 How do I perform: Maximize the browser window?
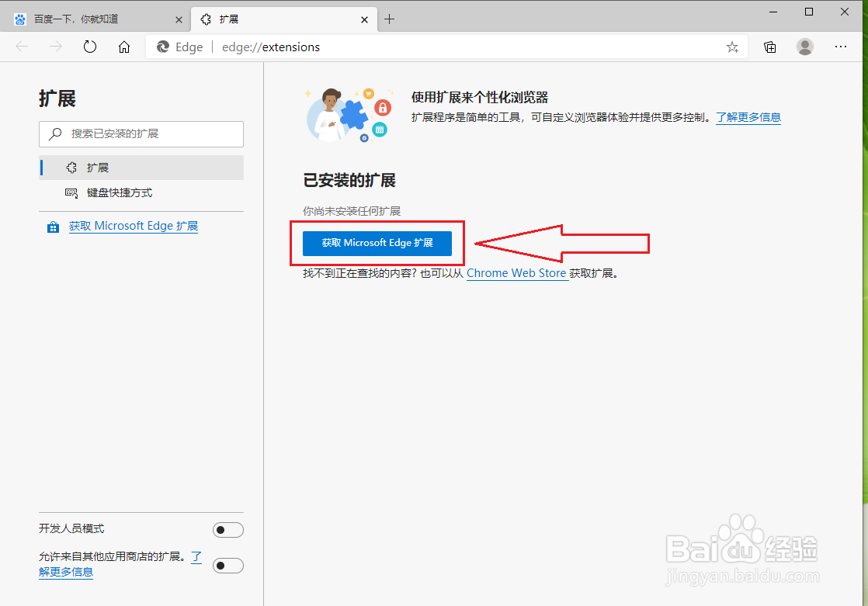click(x=809, y=12)
